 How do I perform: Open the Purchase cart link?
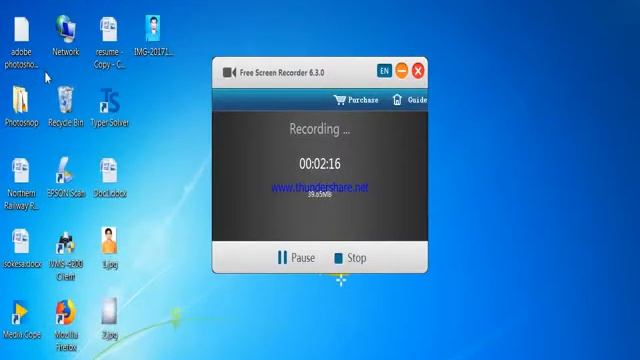[356, 100]
